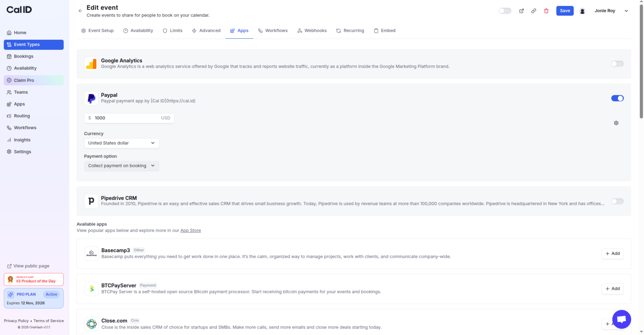Open Availability in the sidebar
Screen dimensions: 644x335
click(34, 68)
